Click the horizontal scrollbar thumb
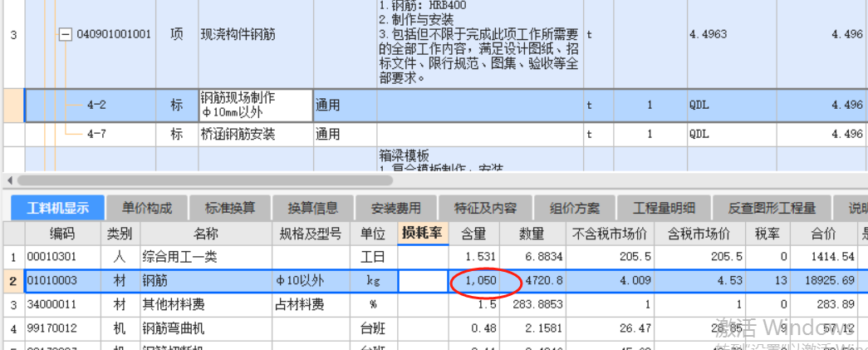 [205, 180]
